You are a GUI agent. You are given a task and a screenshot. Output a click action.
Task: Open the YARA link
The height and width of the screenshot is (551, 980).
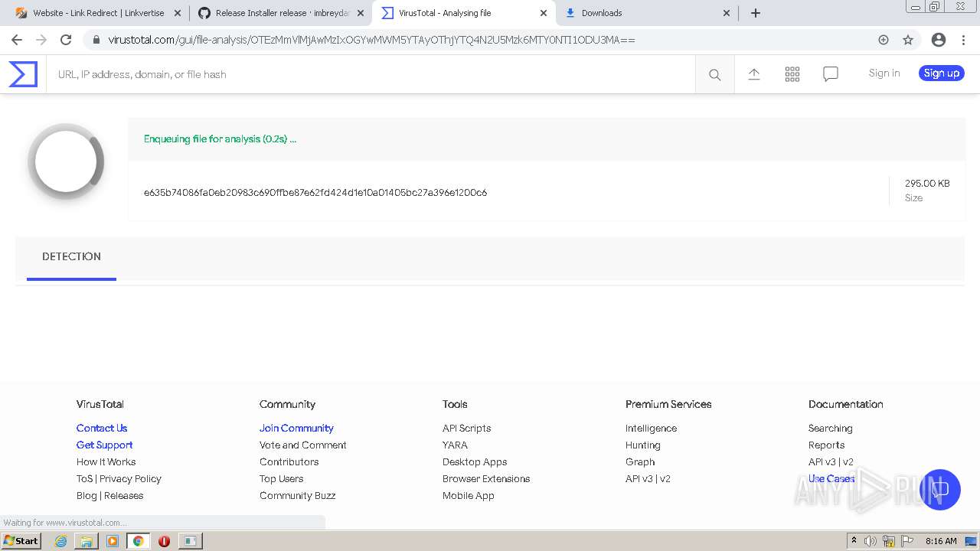(x=455, y=445)
